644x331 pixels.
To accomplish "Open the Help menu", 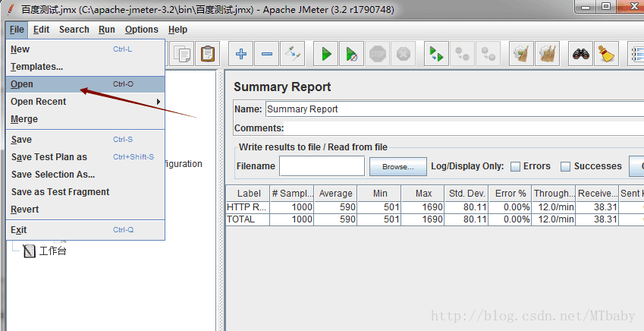I will pyautogui.click(x=177, y=30).
